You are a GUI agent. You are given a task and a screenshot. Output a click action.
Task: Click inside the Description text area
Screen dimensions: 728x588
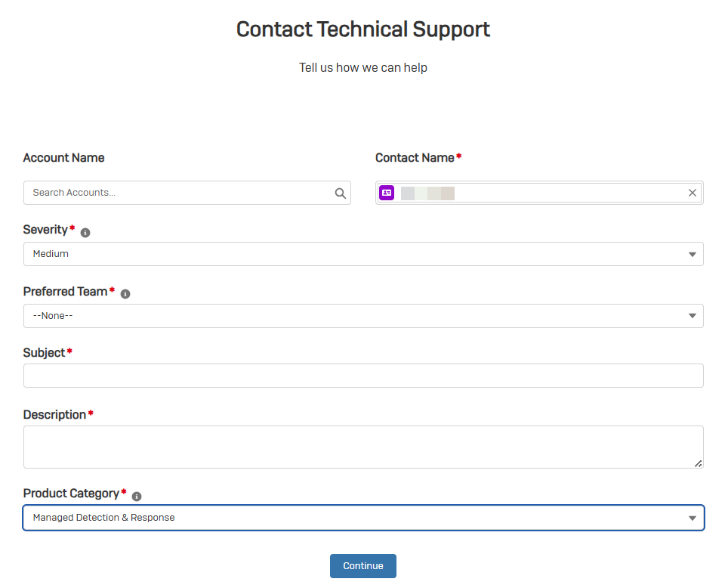pos(362,446)
